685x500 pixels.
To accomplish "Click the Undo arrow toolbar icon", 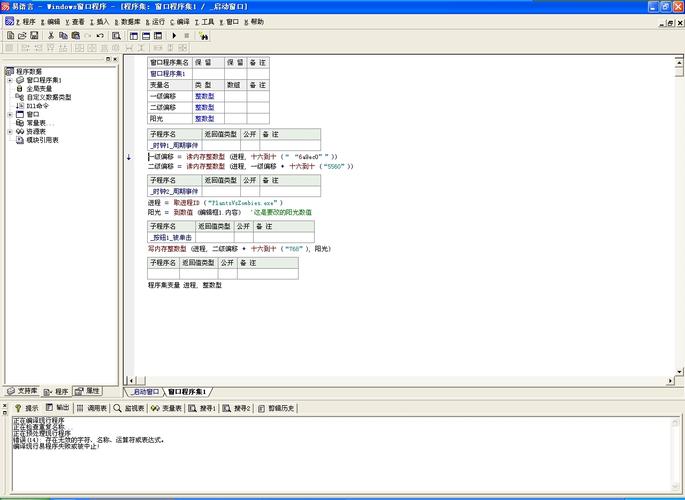I will point(100,35).
